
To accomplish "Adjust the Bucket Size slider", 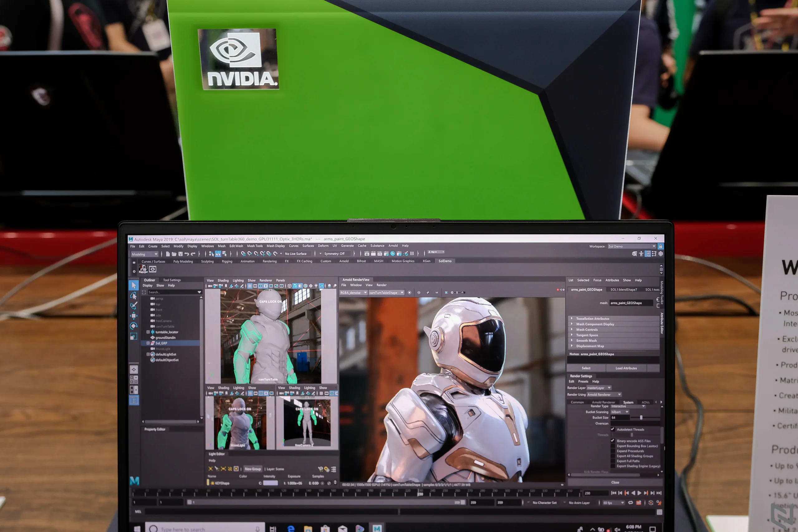I will pos(641,418).
